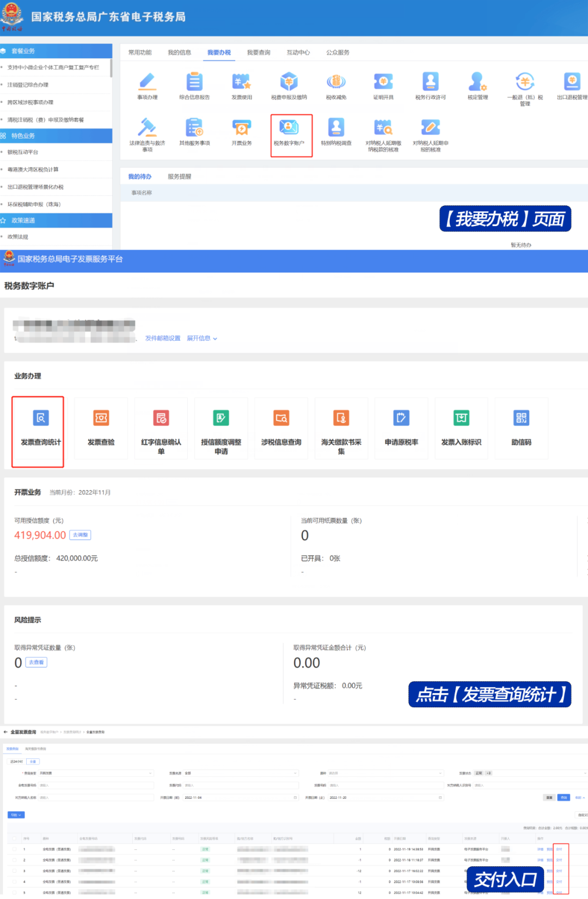
Task: Open the 票种 dropdown
Action: (386, 773)
